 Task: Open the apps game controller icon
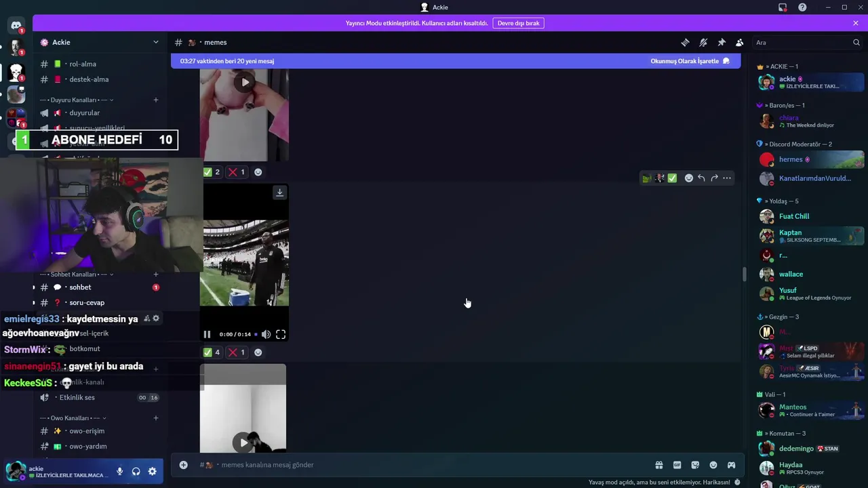731,465
